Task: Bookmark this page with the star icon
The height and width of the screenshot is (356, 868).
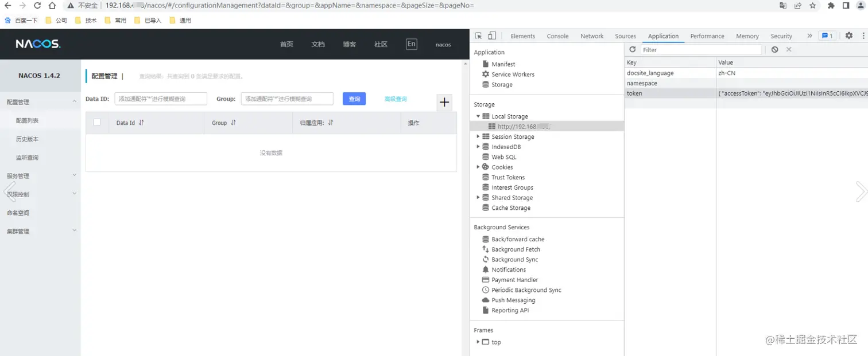Action: 813,6
